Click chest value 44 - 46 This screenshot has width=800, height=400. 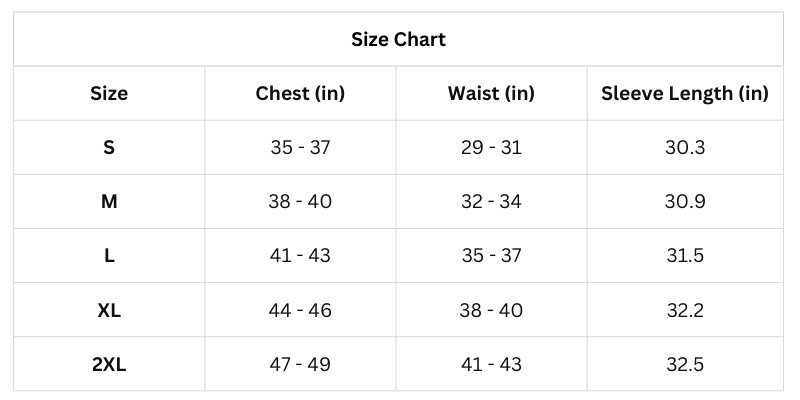pos(300,310)
